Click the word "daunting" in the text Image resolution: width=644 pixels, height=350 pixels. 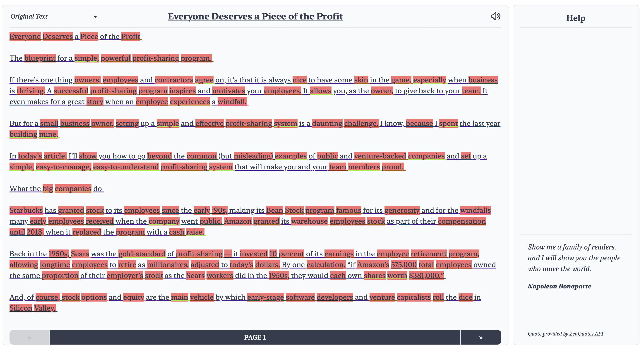point(327,124)
